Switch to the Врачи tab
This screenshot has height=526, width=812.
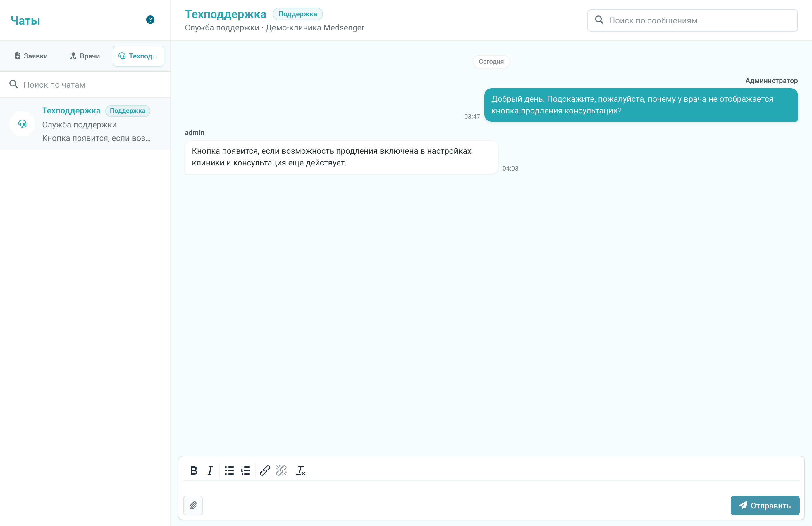(x=85, y=56)
